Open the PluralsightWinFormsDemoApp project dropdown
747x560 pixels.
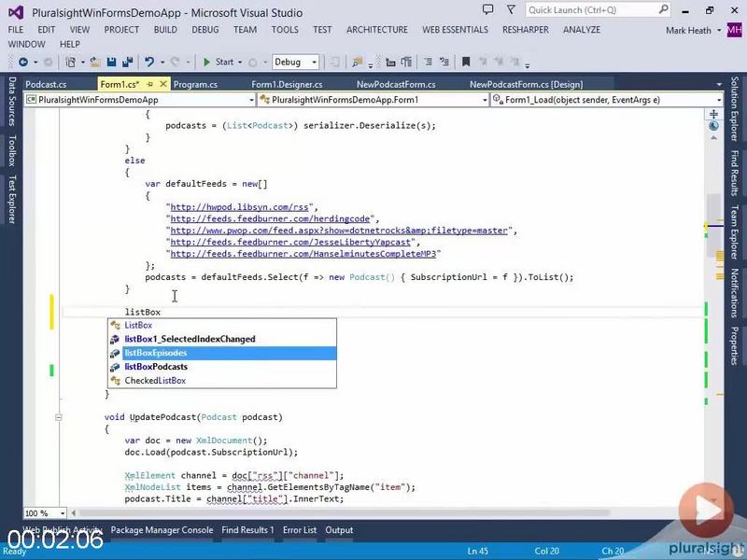click(140, 100)
